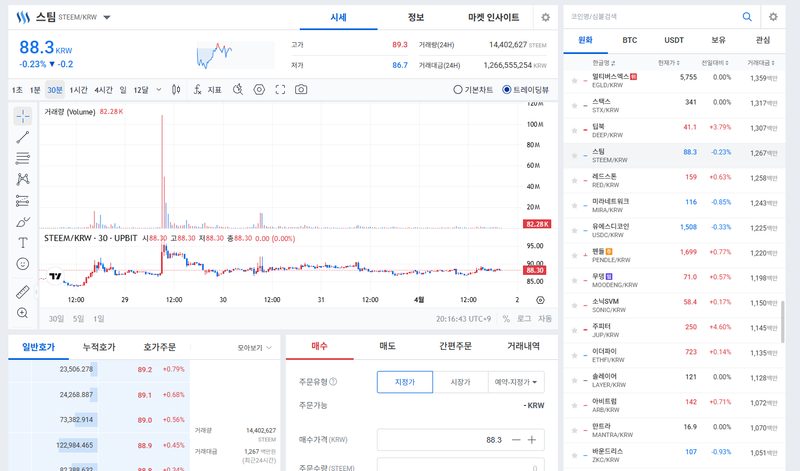This screenshot has width=800, height=471.
Task: Click the search magnifier in coin search
Action: pyautogui.click(x=746, y=17)
